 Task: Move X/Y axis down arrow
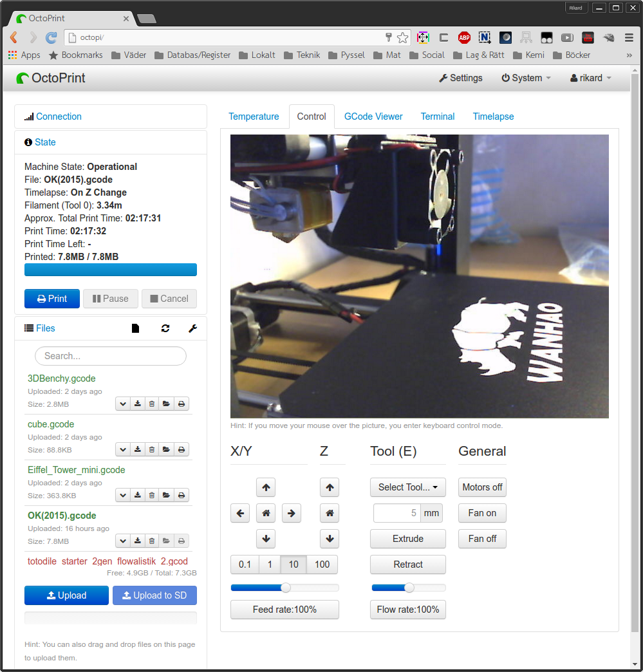[x=266, y=539]
